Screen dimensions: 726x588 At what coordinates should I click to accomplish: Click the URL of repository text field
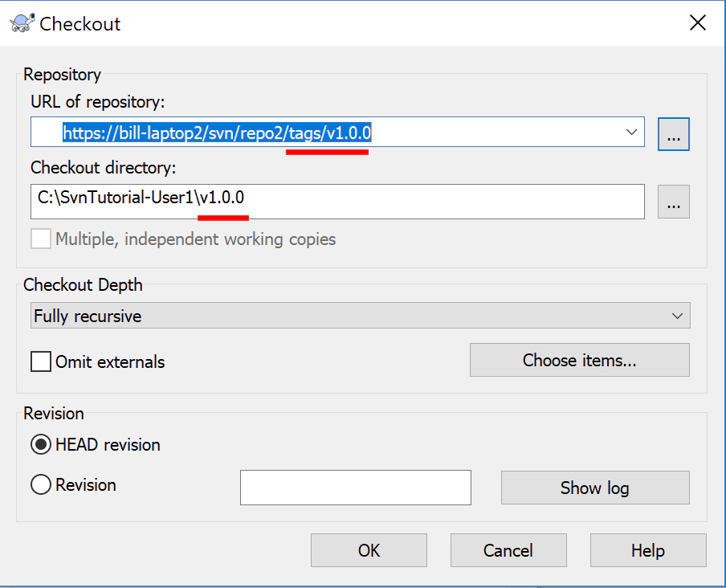click(x=321, y=133)
